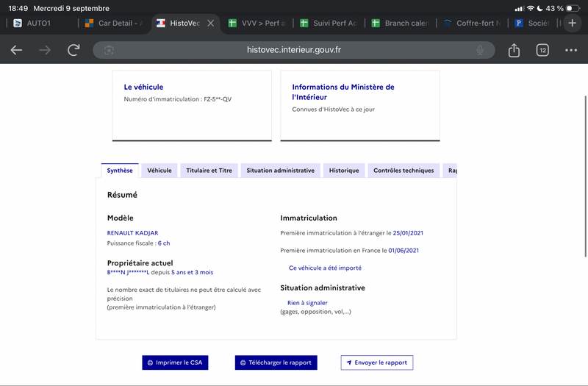
Task: Click the Imprimer le CSA button
Action: (x=175, y=362)
